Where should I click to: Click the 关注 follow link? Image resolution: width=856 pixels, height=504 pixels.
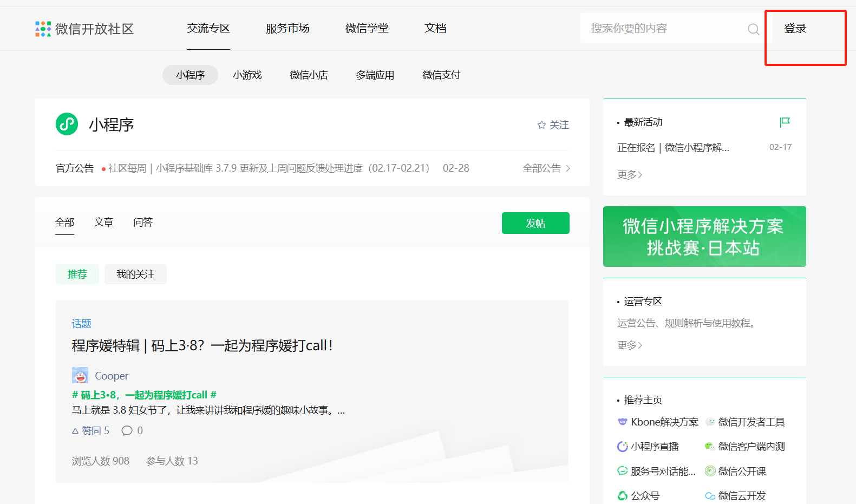(559, 125)
